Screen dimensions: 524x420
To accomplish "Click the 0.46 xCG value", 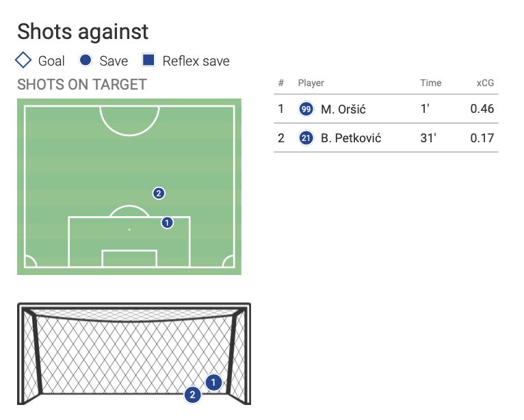I will pyautogui.click(x=482, y=109).
